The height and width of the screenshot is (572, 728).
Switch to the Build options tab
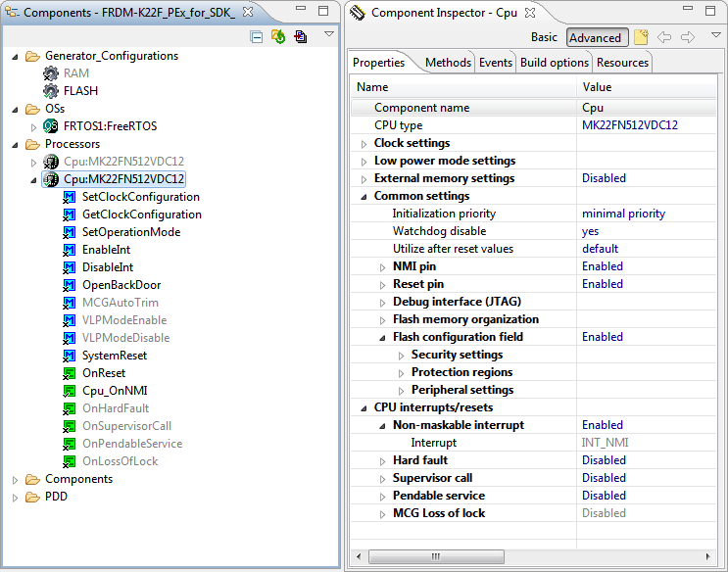(554, 63)
